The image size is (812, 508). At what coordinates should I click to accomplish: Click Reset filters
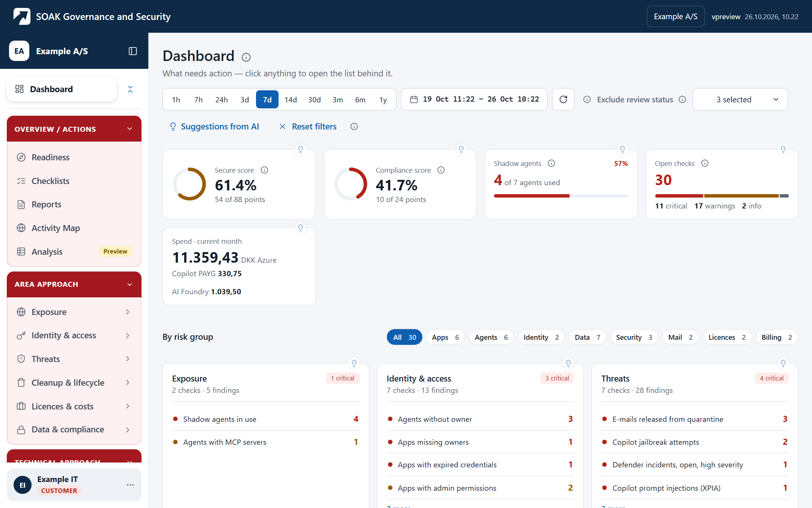point(308,126)
